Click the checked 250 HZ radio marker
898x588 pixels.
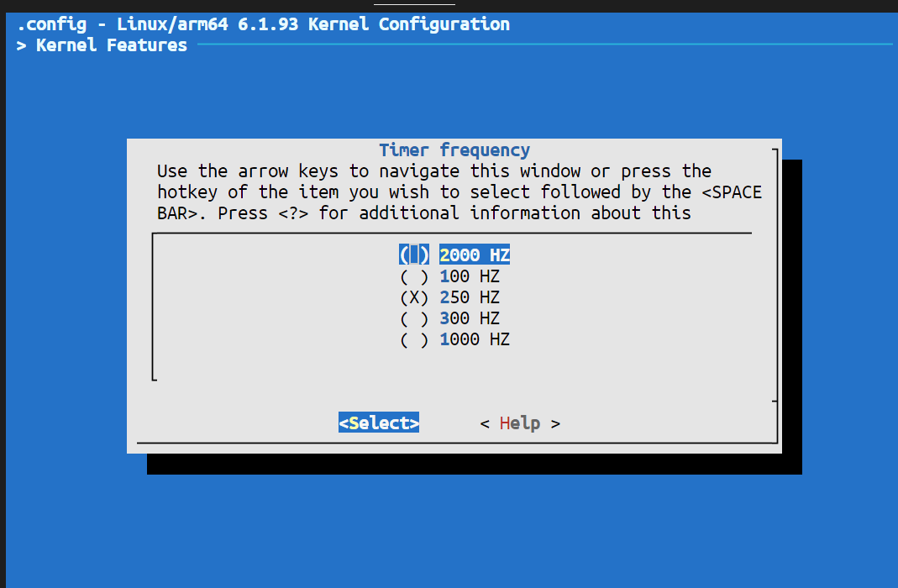click(x=414, y=297)
